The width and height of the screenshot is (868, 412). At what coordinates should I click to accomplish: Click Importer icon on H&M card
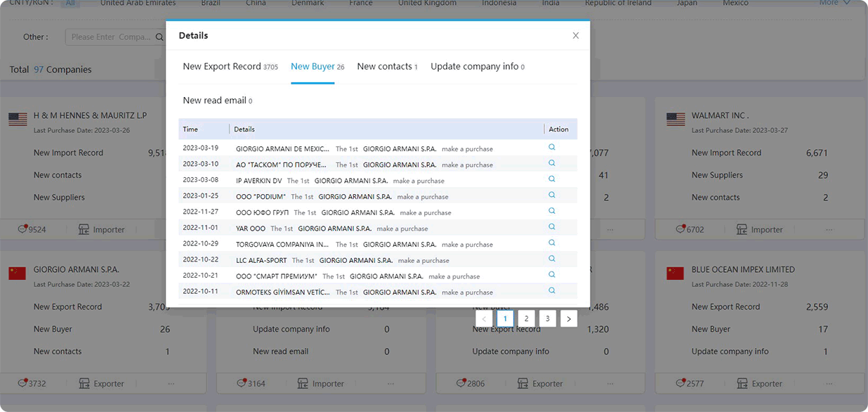pyautogui.click(x=84, y=229)
